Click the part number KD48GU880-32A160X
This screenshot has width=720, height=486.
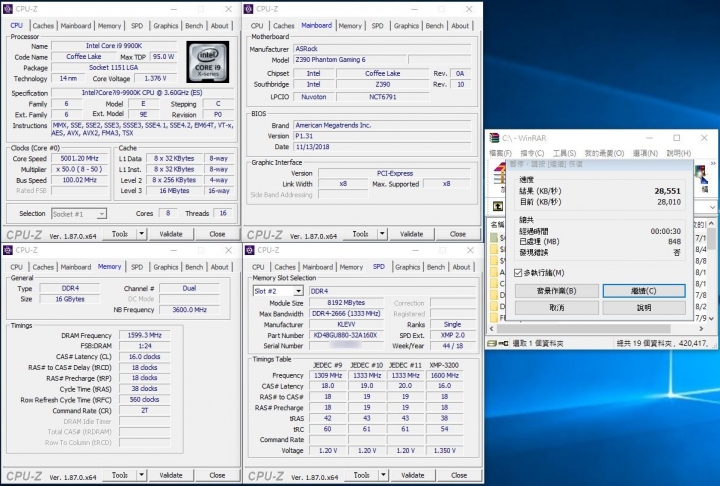(x=345, y=335)
